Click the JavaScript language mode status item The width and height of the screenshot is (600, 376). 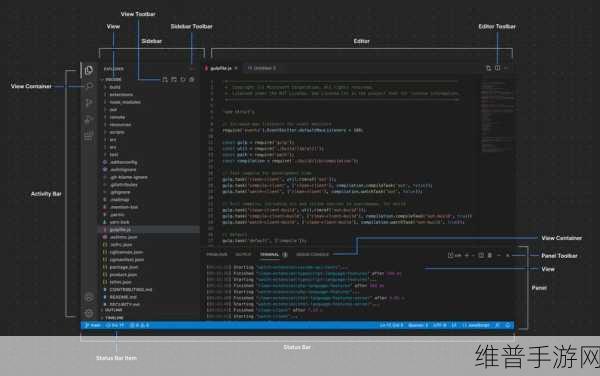click(x=476, y=326)
